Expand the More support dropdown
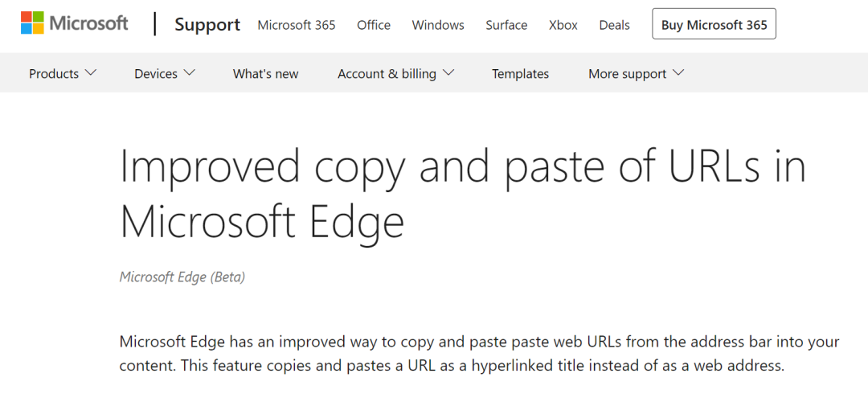Viewport: 868px width, 398px height. [637, 74]
